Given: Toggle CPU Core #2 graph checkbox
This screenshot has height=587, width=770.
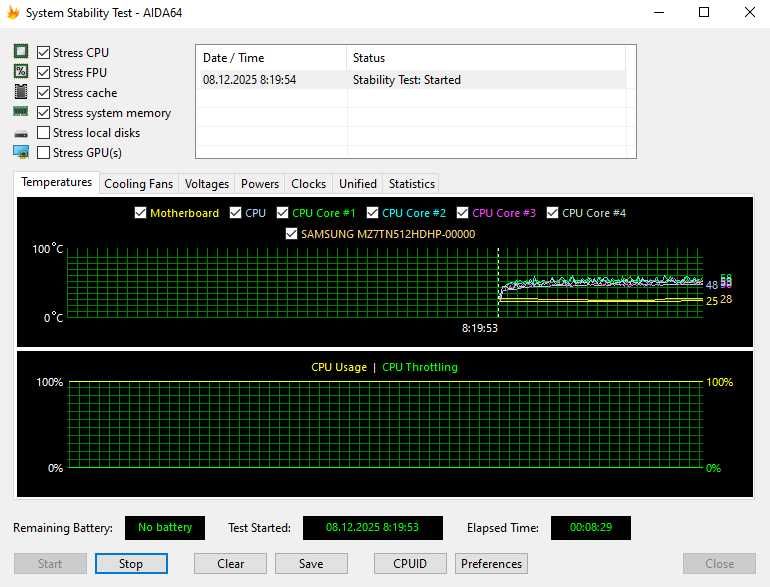Looking at the screenshot, I should tap(372, 213).
